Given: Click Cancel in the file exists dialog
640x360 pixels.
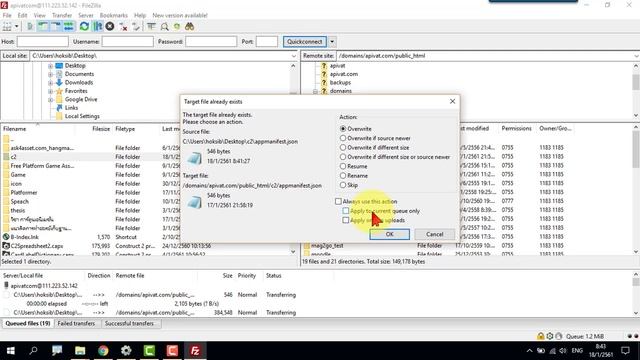Looking at the screenshot, I should 435,234.
